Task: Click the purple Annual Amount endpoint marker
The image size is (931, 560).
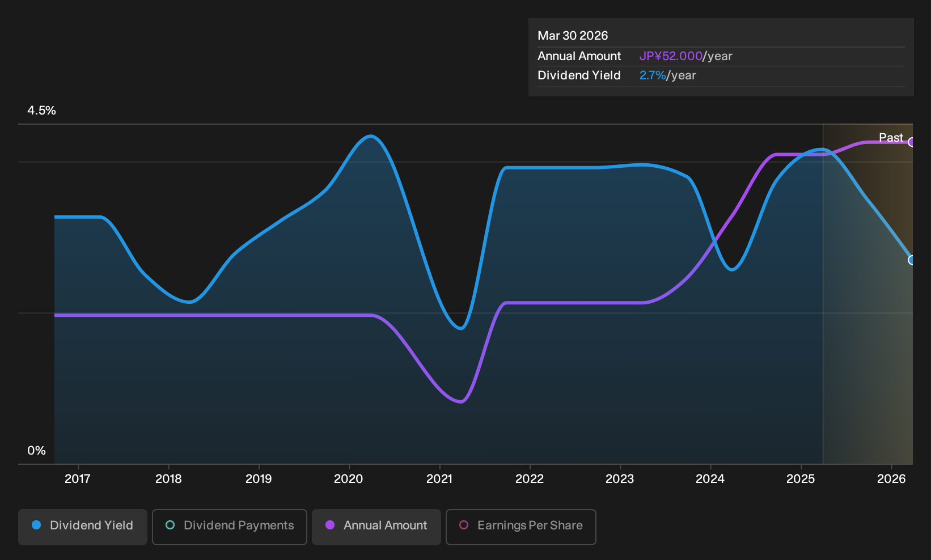Action: click(x=911, y=142)
